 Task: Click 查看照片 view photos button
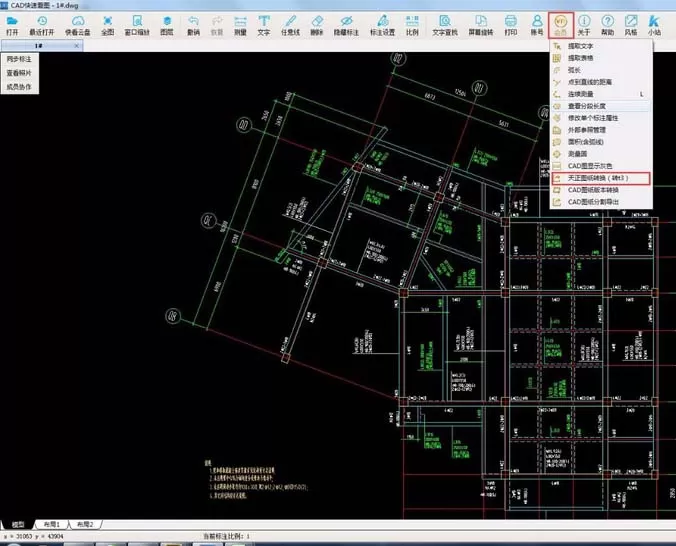(19, 73)
